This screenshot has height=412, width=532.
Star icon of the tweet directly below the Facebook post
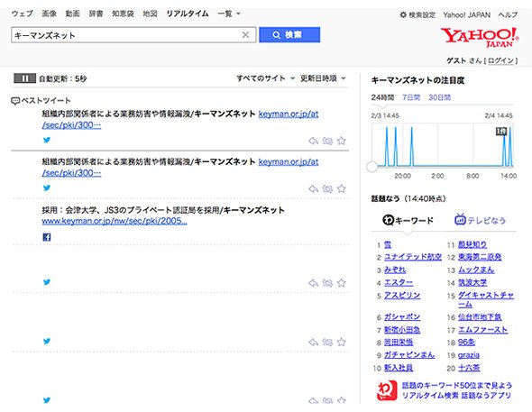click(342, 283)
